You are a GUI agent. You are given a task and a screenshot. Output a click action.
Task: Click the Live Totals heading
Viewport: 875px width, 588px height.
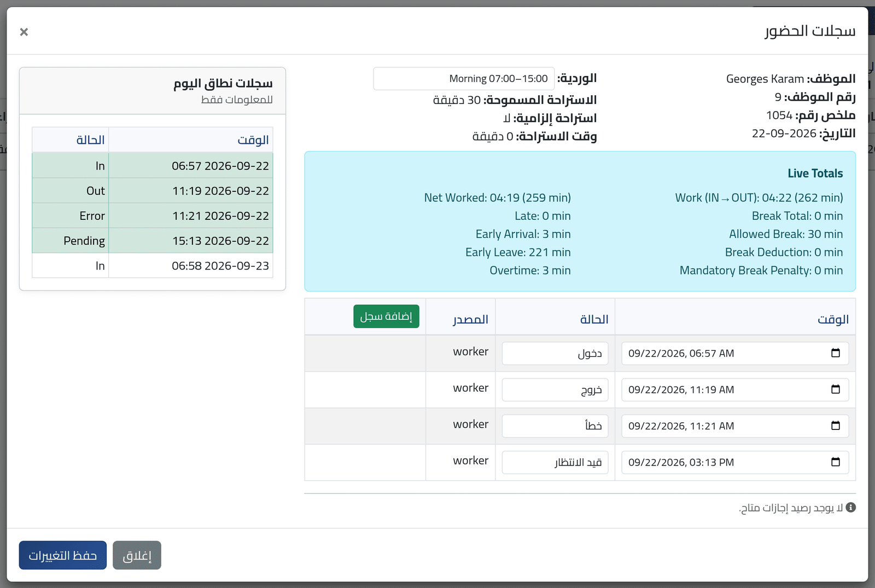(x=815, y=173)
